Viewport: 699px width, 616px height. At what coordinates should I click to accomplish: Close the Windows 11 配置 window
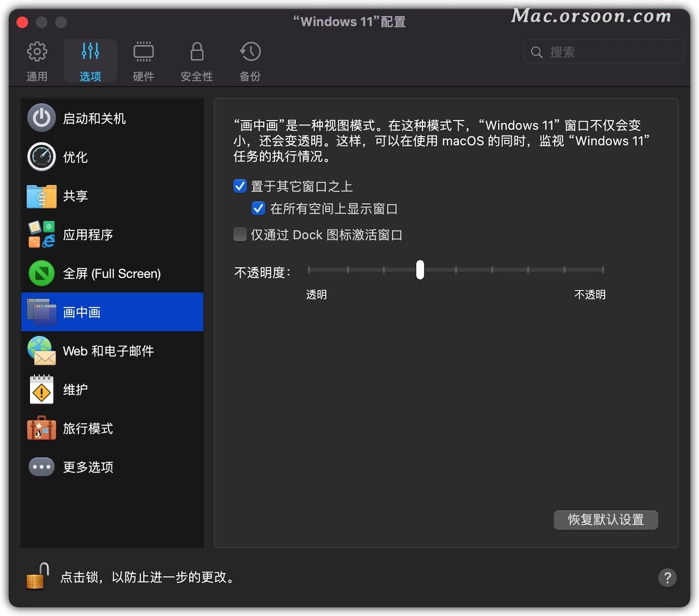22,22
